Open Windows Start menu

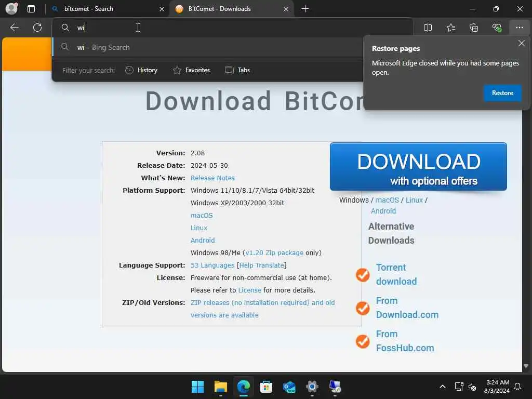(x=197, y=387)
